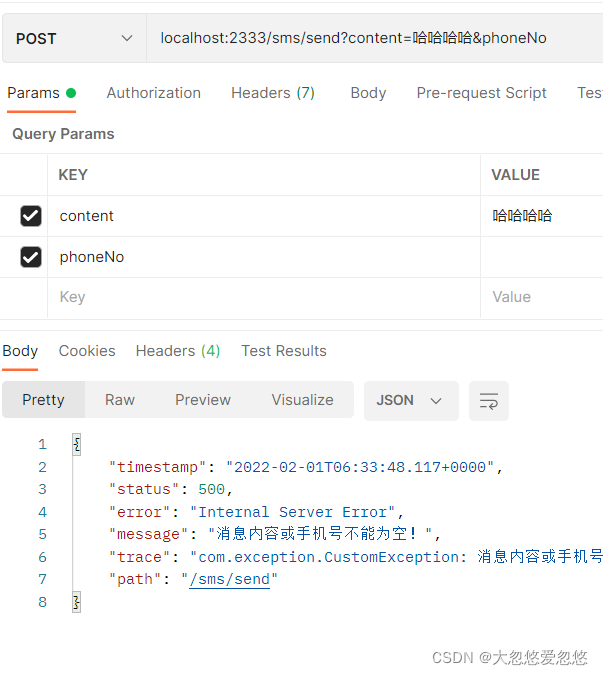Select the response Body tab

pyautogui.click(x=20, y=351)
